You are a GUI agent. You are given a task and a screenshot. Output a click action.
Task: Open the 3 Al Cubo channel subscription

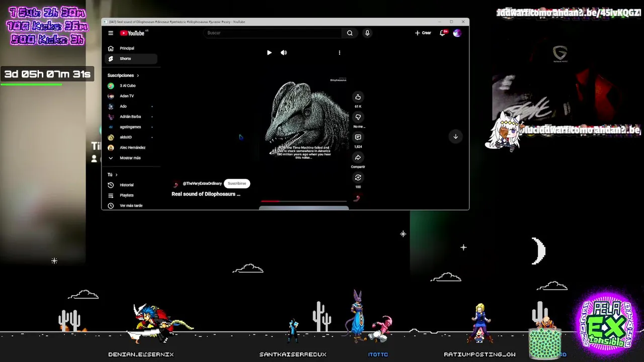coord(131,86)
